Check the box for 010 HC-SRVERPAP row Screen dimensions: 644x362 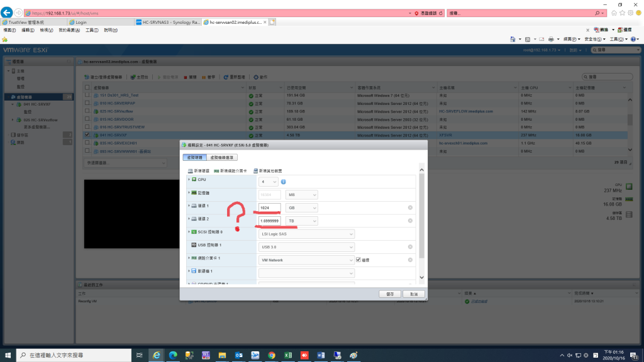coord(87,103)
